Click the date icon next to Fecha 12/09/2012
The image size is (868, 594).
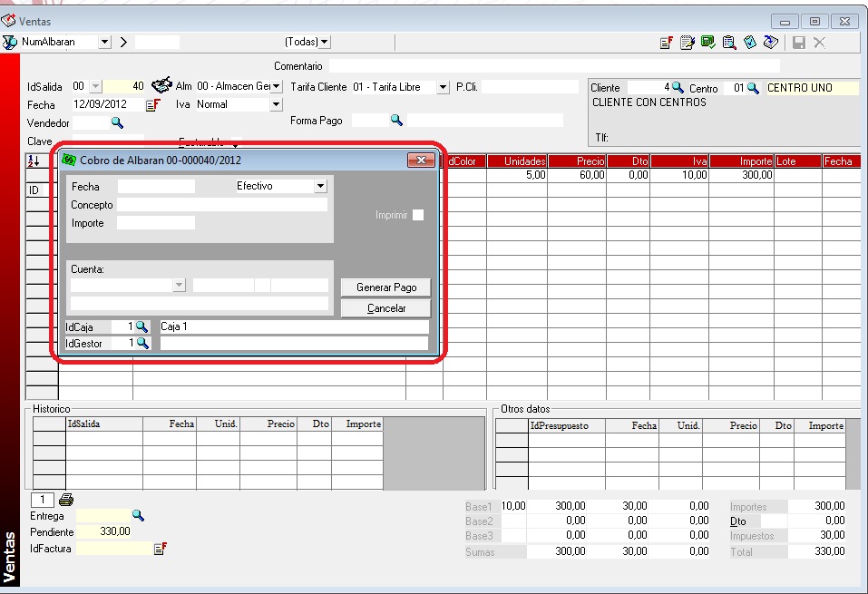152,104
